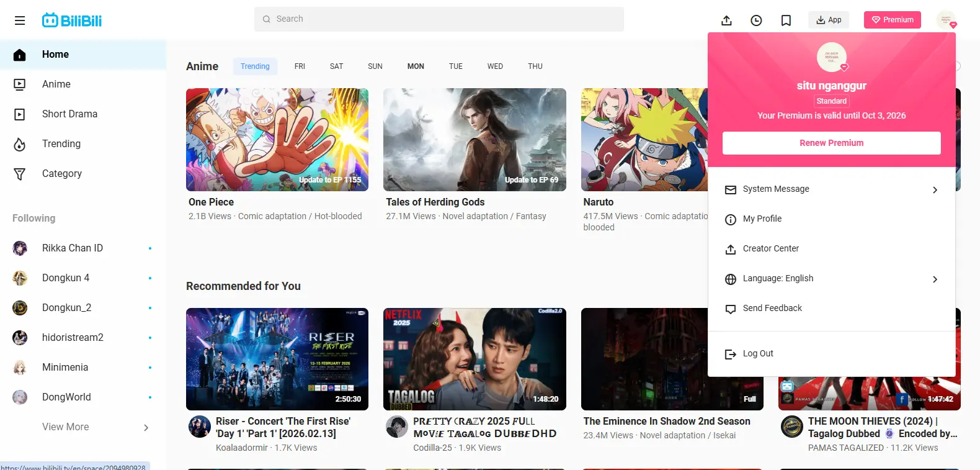Select the THU schedule tab

(535, 66)
